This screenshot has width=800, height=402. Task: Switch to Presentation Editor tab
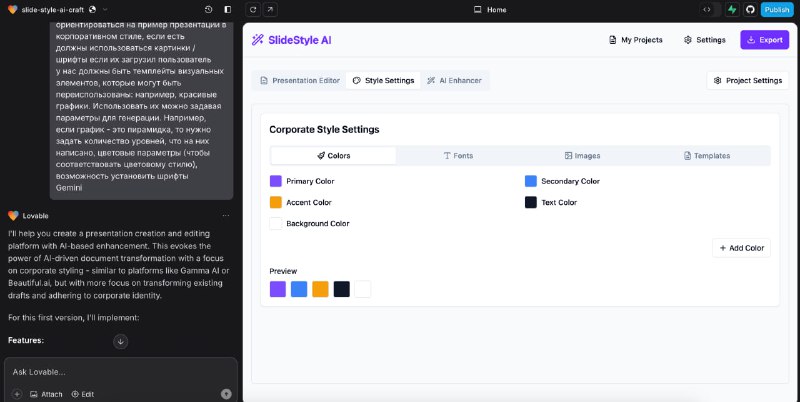tap(299, 81)
